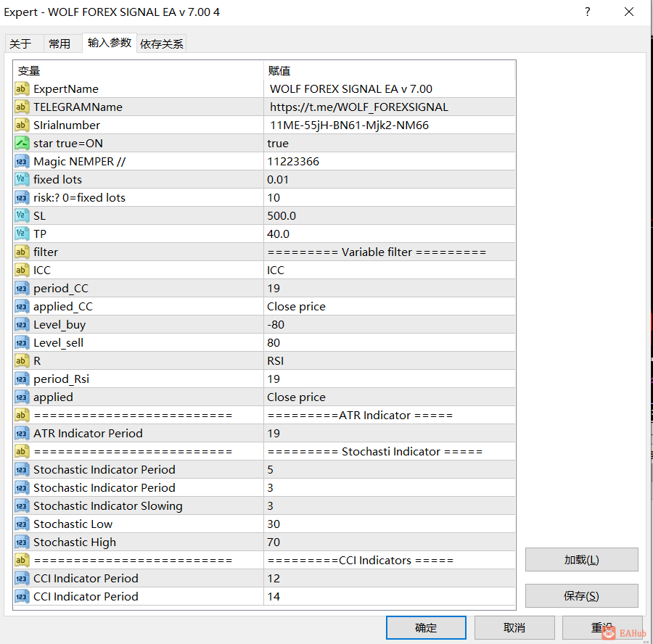Click the reset button at bottom right
653x644 pixels.
click(602, 627)
